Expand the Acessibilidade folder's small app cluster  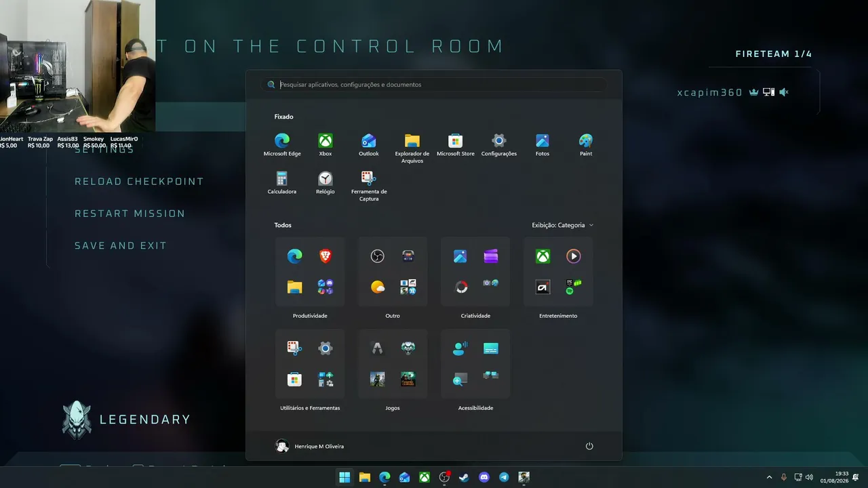[x=491, y=375]
